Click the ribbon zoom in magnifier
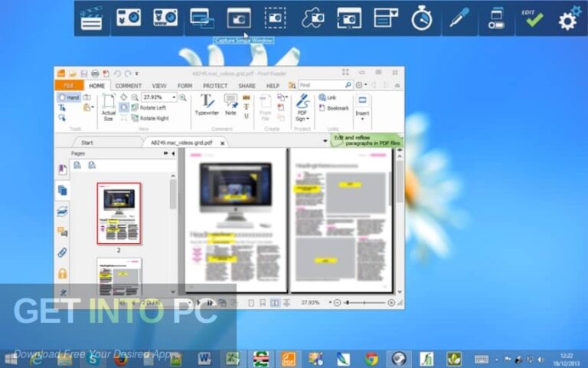This screenshot has height=368, width=588. click(183, 97)
